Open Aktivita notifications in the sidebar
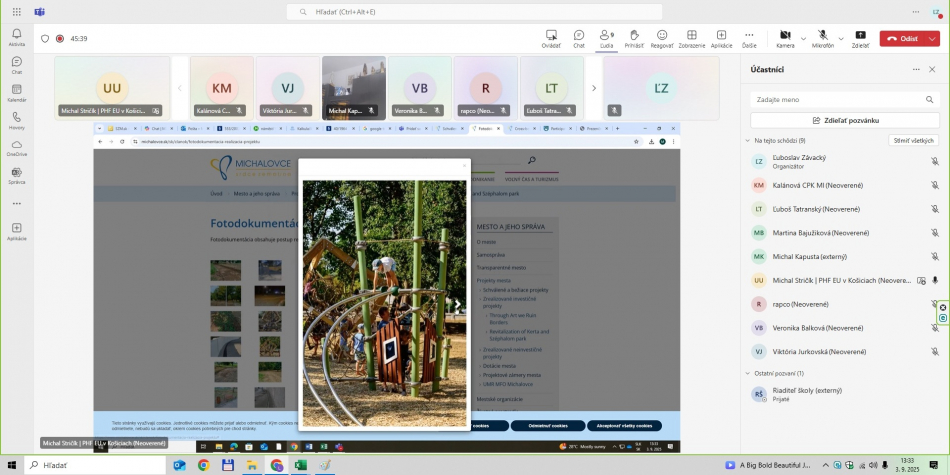950x475 pixels. pos(17,37)
